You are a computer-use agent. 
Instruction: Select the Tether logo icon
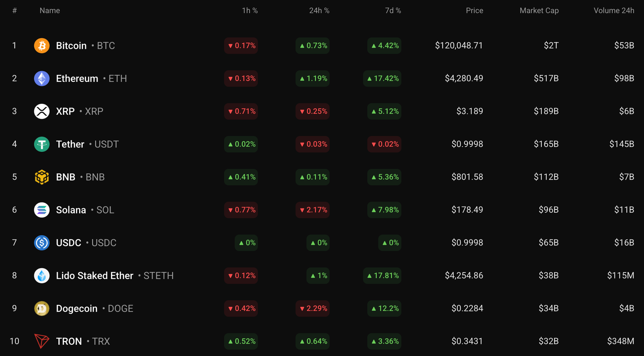tap(41, 144)
